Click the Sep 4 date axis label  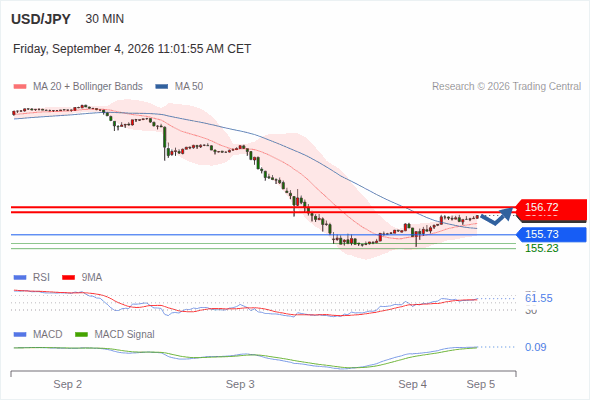coord(413,384)
